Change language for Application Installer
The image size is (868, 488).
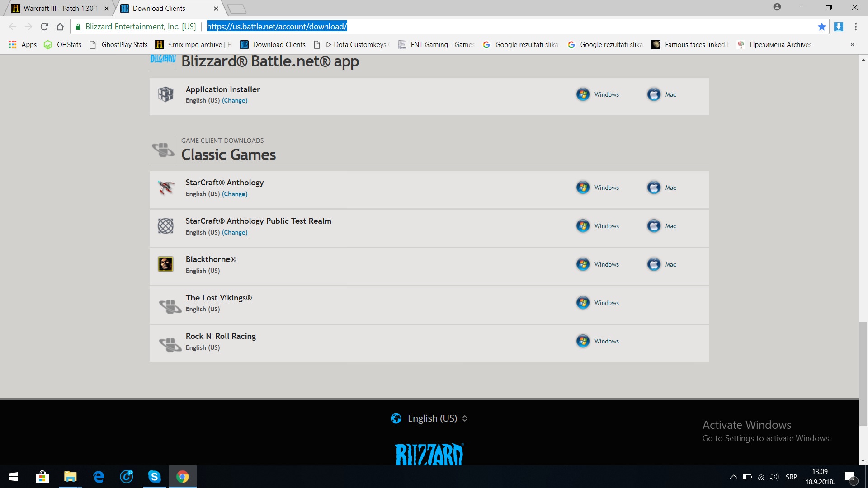click(235, 100)
